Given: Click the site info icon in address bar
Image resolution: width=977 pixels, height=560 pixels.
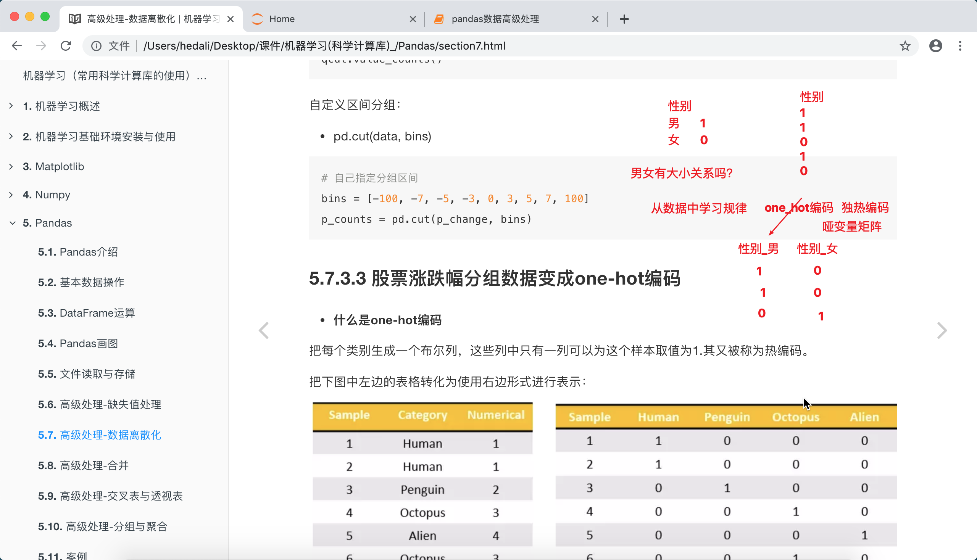Looking at the screenshot, I should pos(96,46).
